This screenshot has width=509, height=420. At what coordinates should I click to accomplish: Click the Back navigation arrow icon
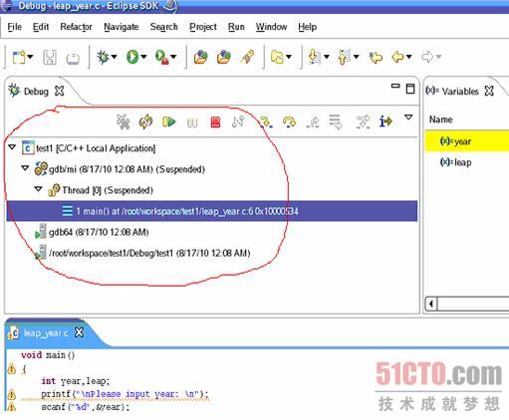click(x=397, y=57)
